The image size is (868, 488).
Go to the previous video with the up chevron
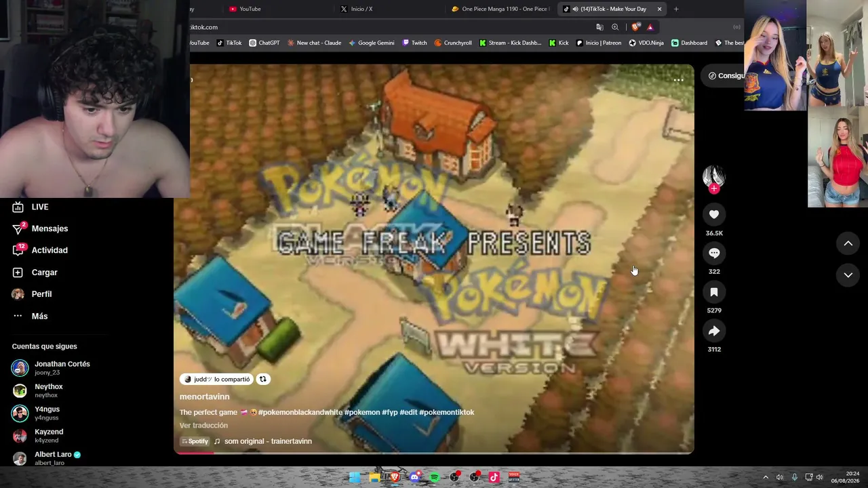pos(848,243)
